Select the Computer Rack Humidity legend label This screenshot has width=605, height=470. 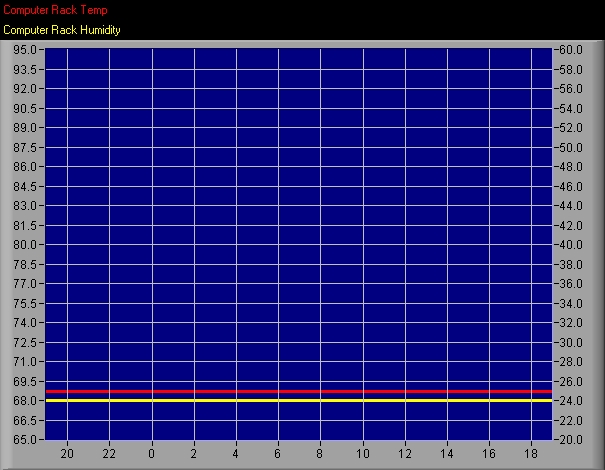point(62,30)
